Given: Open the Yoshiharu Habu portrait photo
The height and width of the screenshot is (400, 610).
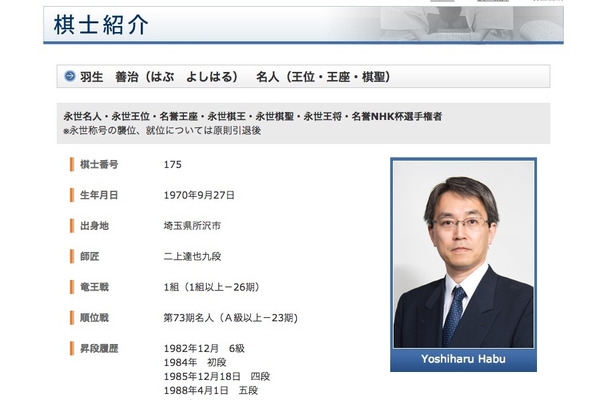Looking at the screenshot, I should [x=463, y=254].
